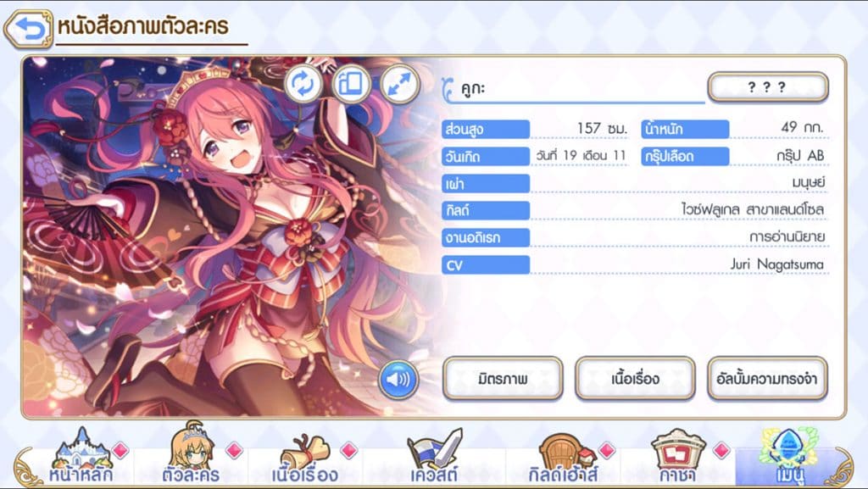Toggle the card layout view icon
Screen dimensions: 868x489
pos(351,85)
